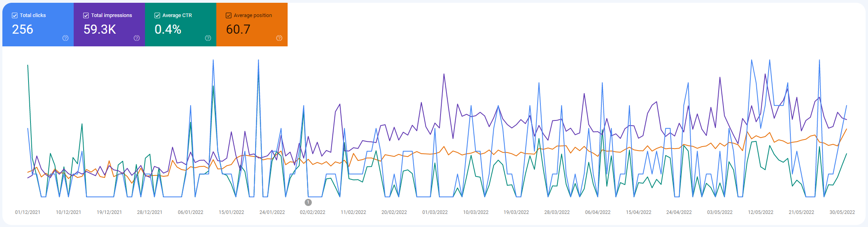Viewport: 868px width, 227px height.
Task: Click the 59.3K impressions value
Action: point(99,29)
